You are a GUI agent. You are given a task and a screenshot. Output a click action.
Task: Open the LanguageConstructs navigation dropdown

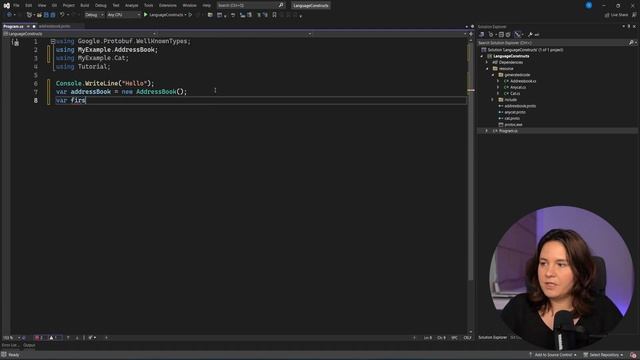80,34
